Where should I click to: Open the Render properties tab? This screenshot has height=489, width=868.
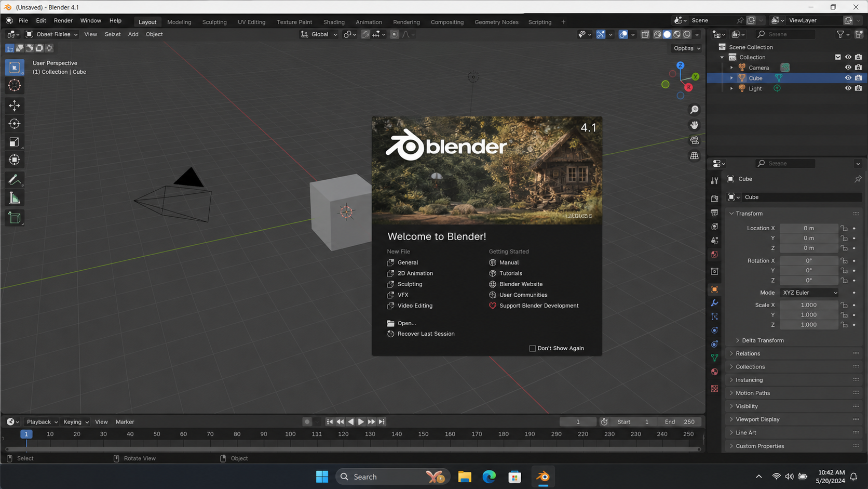[x=715, y=199]
